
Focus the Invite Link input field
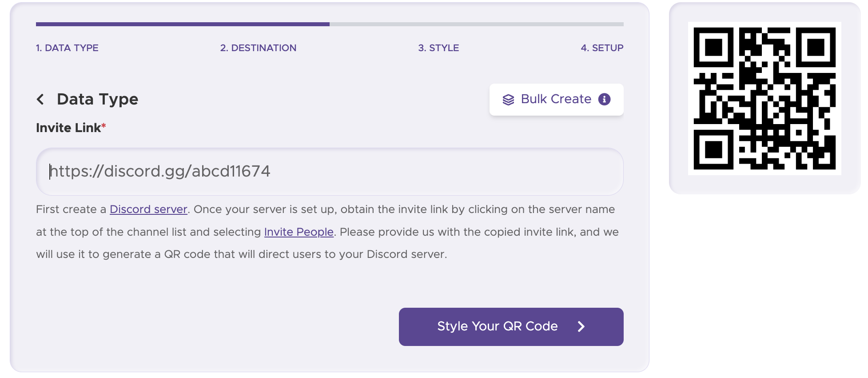tap(330, 172)
